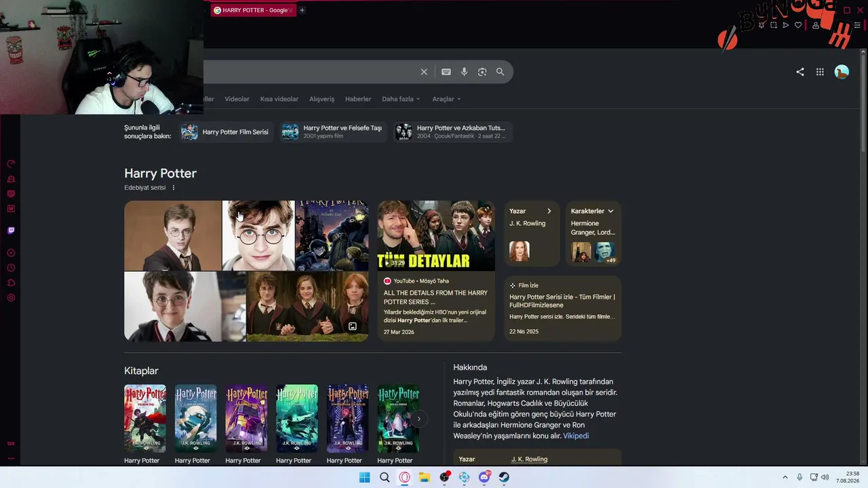Open the first Harry Potter book cover
The image size is (868, 488).
pyautogui.click(x=145, y=419)
